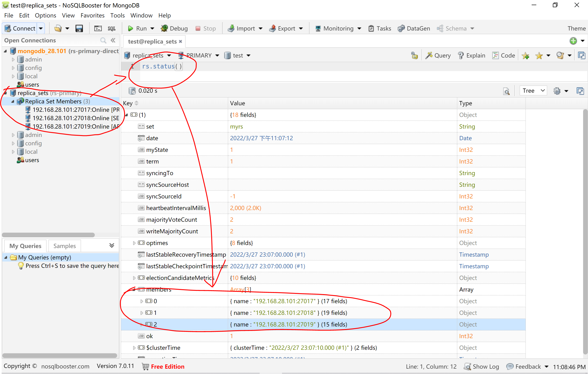Screen dimensions: 588x374
Task: Open the Monitoring menu
Action: point(338,28)
